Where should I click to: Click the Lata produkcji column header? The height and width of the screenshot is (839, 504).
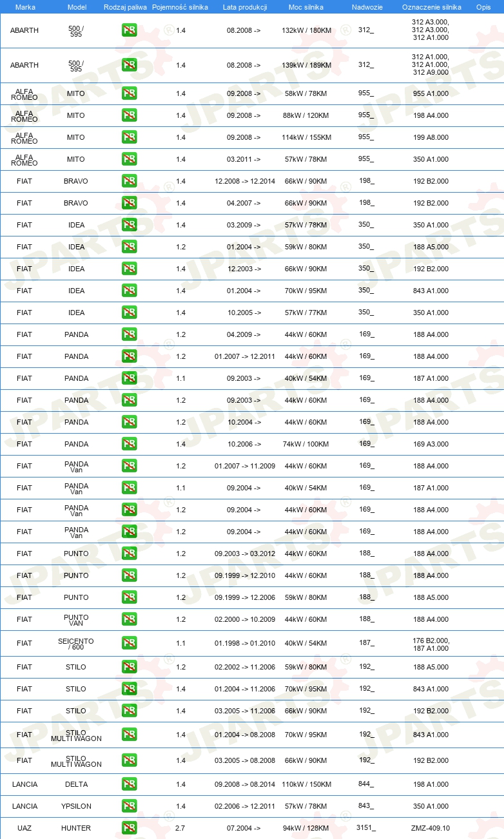(x=245, y=6)
